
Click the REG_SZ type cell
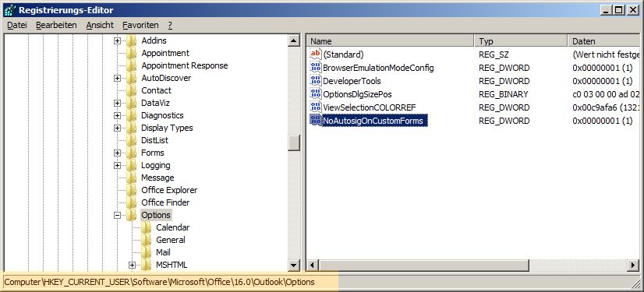tap(494, 55)
